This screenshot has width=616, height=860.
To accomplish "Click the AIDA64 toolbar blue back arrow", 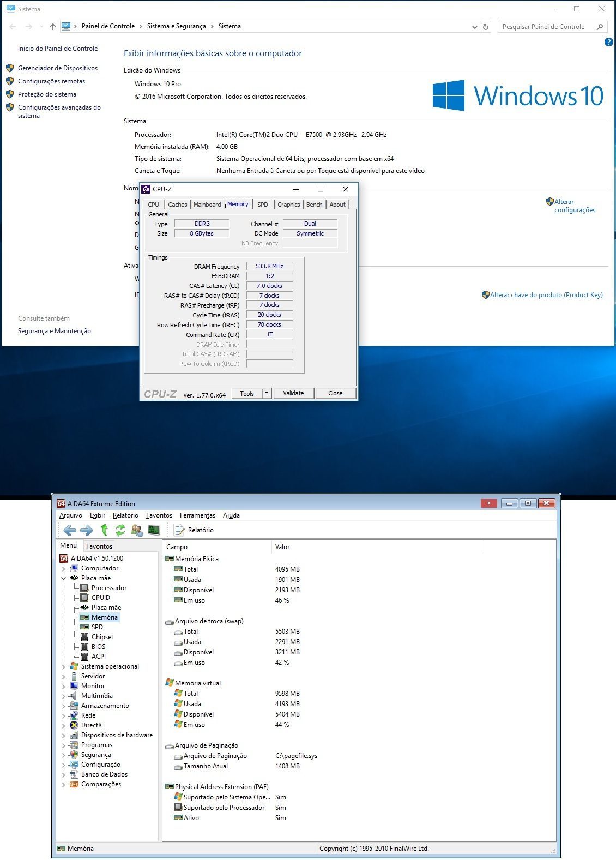I will point(70,530).
